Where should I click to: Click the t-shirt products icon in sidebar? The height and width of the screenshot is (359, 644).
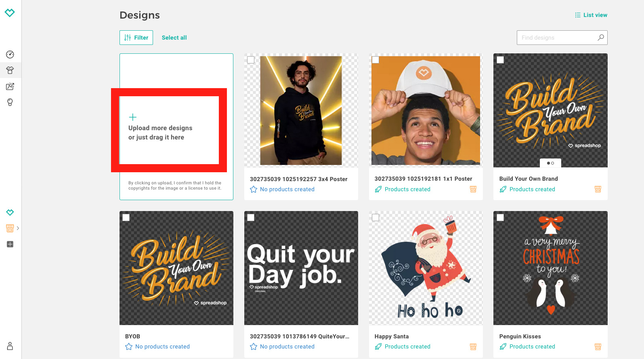(10, 70)
